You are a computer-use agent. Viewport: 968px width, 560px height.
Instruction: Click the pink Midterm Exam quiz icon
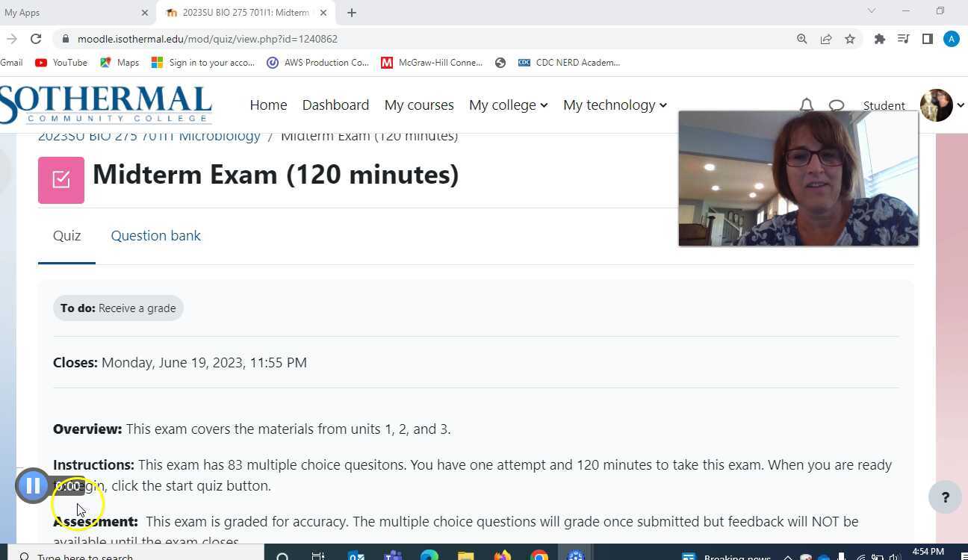(61, 180)
